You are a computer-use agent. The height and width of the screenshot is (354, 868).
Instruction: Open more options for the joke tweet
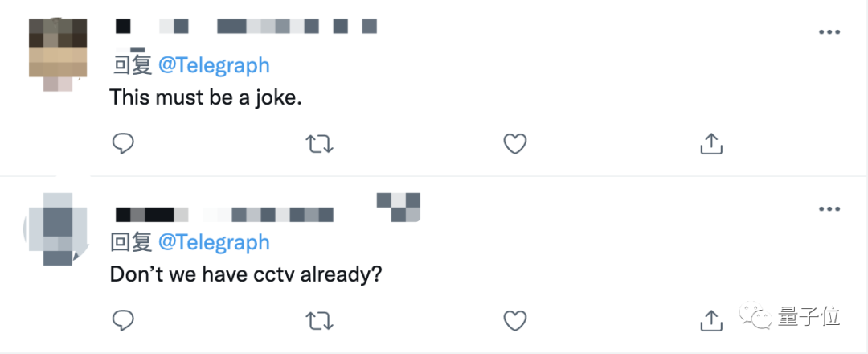click(829, 32)
